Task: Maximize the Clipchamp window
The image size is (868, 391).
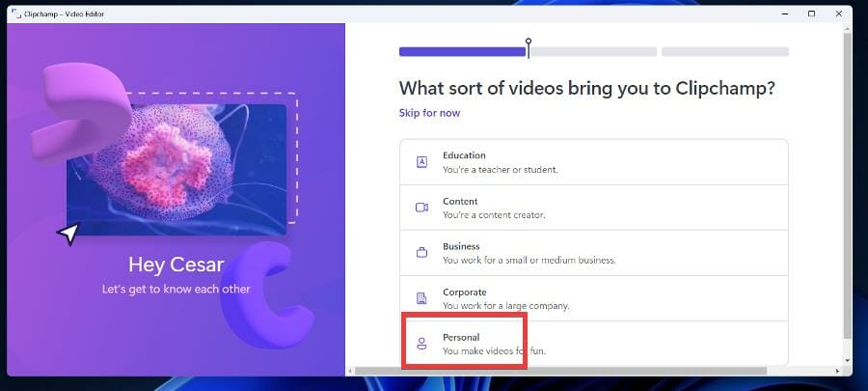Action: pos(811,14)
